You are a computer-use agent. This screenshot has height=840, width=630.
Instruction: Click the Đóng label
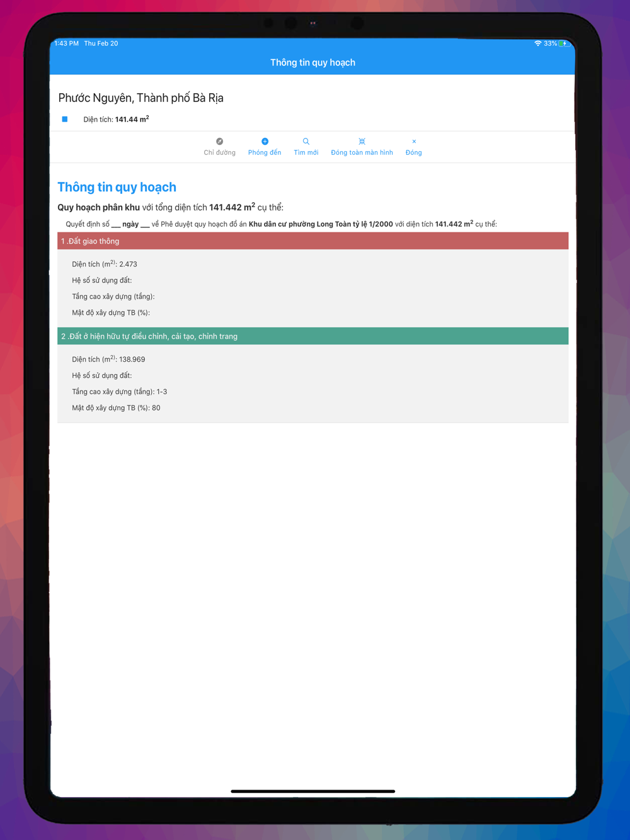[x=414, y=152]
